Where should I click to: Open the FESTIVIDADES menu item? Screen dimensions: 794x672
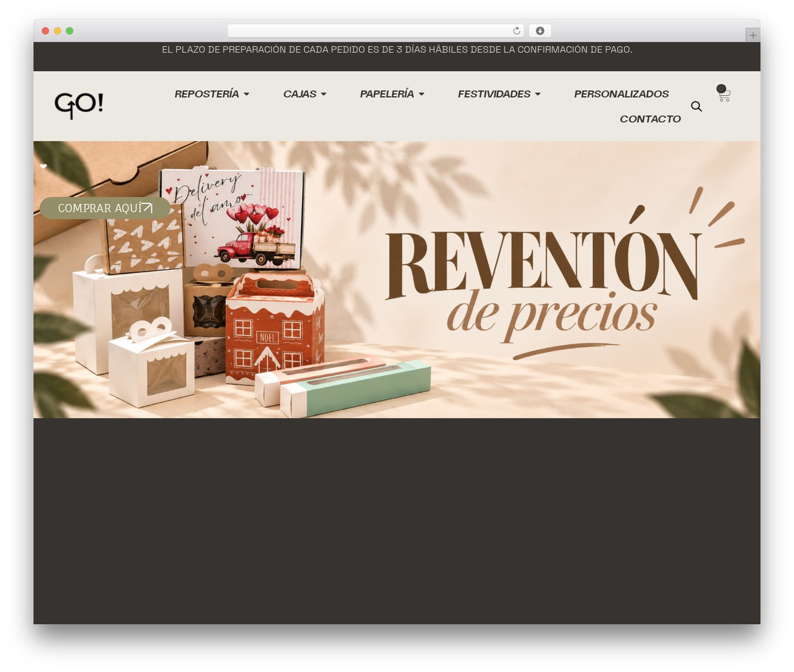coord(494,94)
